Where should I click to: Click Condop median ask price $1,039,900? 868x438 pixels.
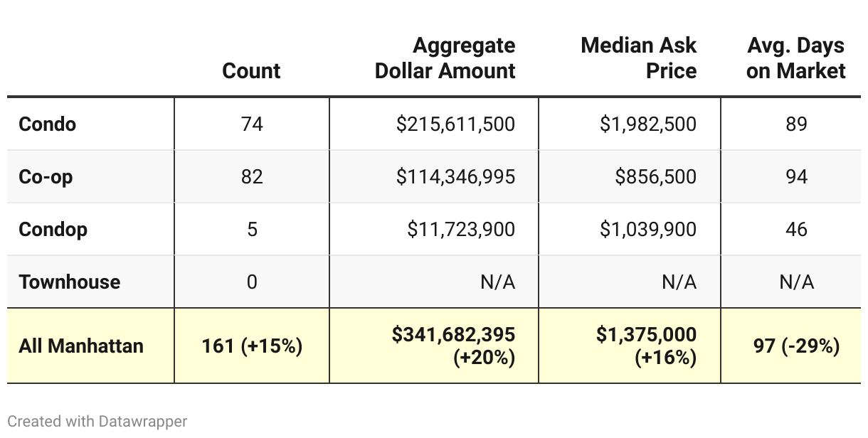[647, 229]
